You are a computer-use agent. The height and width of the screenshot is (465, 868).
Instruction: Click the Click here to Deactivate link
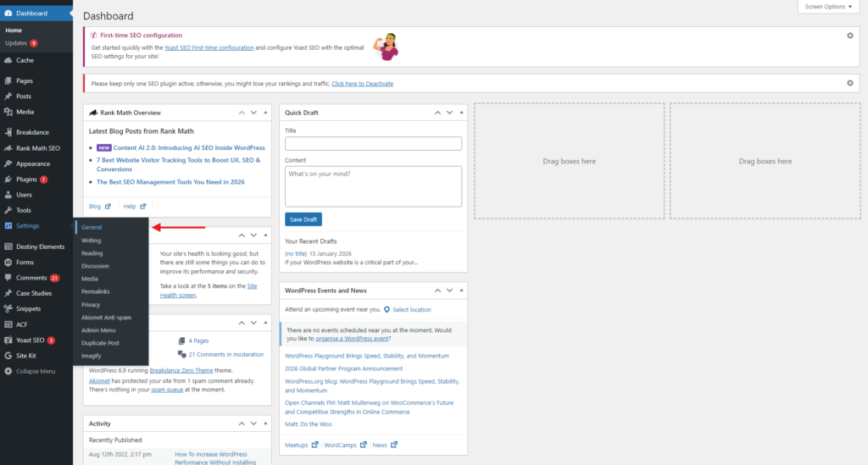[362, 84]
